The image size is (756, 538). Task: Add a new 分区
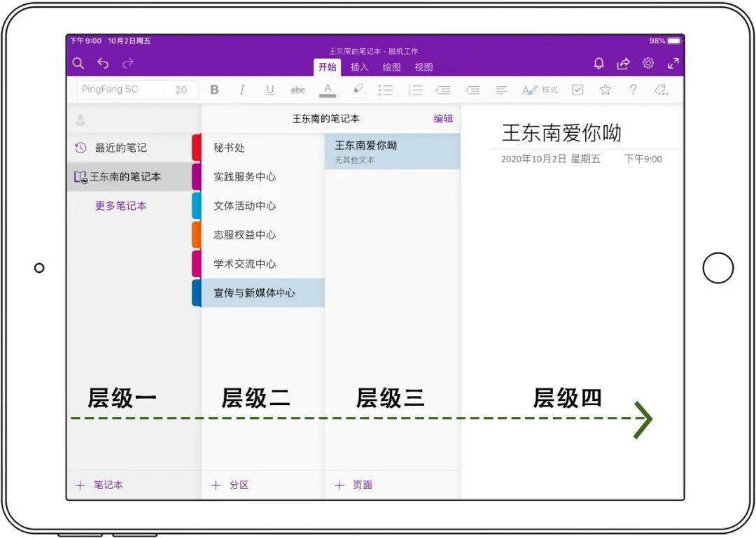tap(230, 485)
